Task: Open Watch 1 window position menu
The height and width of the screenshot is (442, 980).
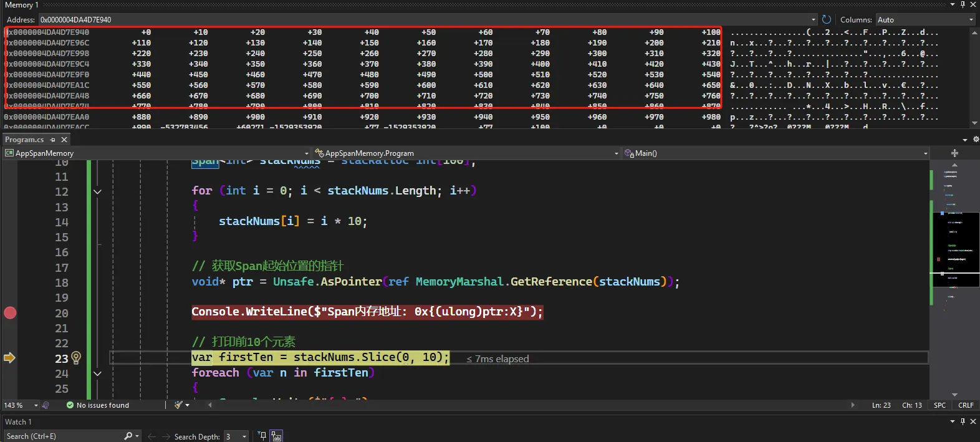Action: pyautogui.click(x=953, y=421)
